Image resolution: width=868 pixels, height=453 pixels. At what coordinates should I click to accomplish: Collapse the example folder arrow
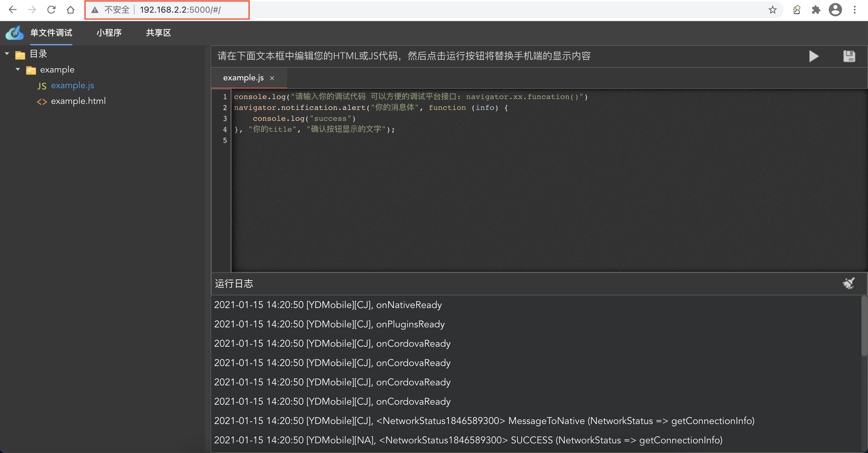[x=18, y=69]
